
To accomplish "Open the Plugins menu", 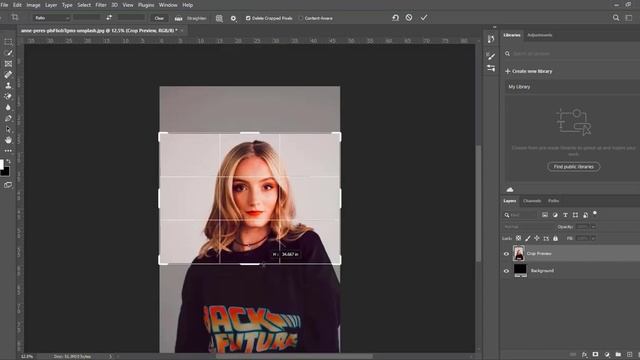I will (x=146, y=5).
